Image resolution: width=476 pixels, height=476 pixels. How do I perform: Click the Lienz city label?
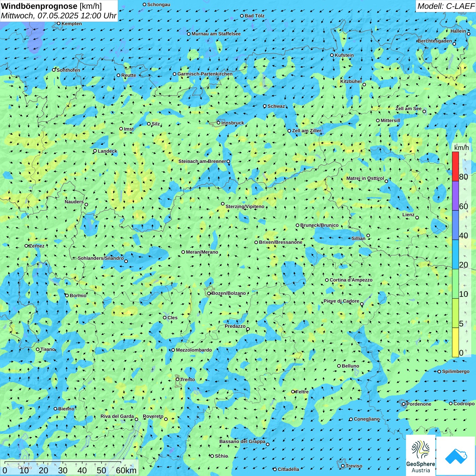tap(408, 215)
